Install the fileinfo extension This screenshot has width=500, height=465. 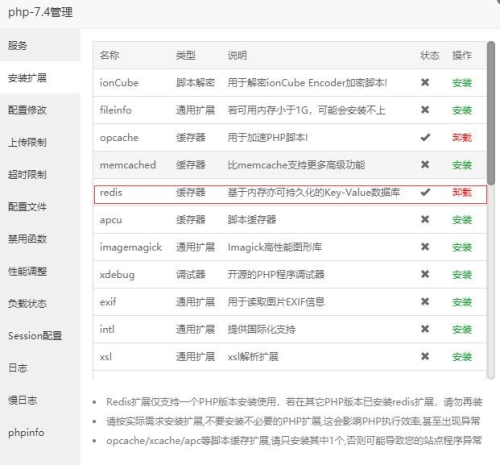[462, 110]
